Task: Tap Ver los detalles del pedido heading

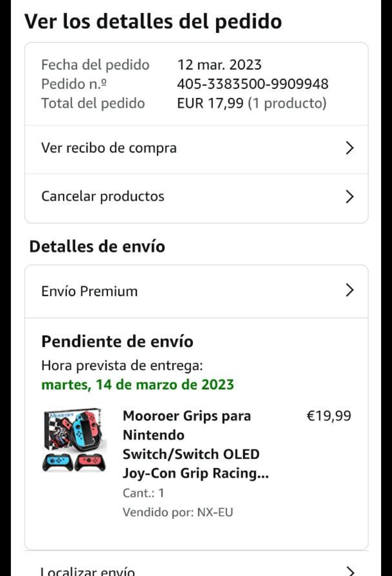Action: [153, 21]
